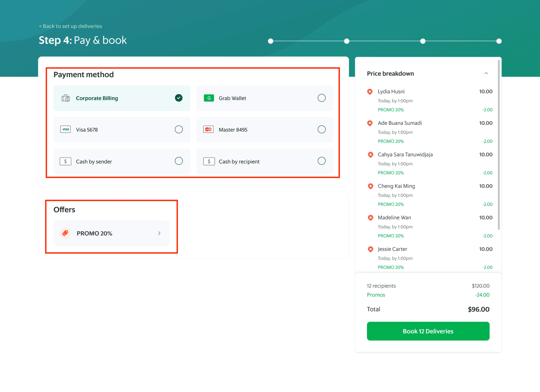The image size is (540, 392).
Task: Click the Mastercard icon beside Master 8495
Action: [209, 129]
